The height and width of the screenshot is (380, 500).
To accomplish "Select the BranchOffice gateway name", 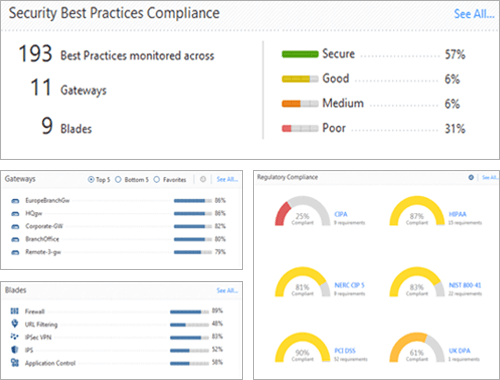I will [x=42, y=239].
